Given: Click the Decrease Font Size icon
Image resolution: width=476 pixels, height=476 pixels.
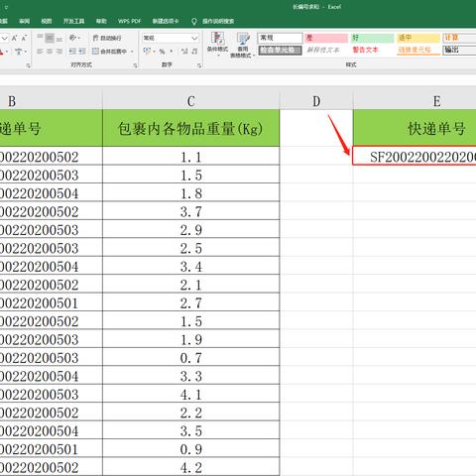Looking at the screenshot, I should 24,38.
